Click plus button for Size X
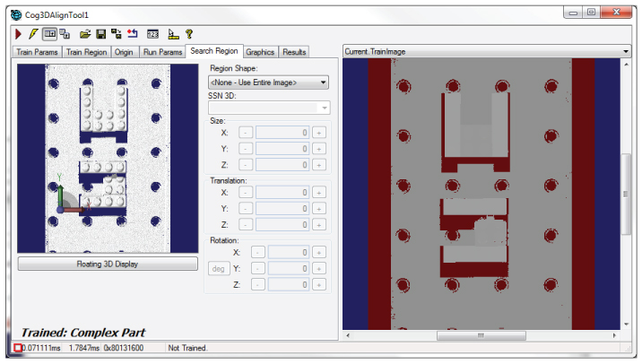The height and width of the screenshot is (364, 642). (x=319, y=133)
